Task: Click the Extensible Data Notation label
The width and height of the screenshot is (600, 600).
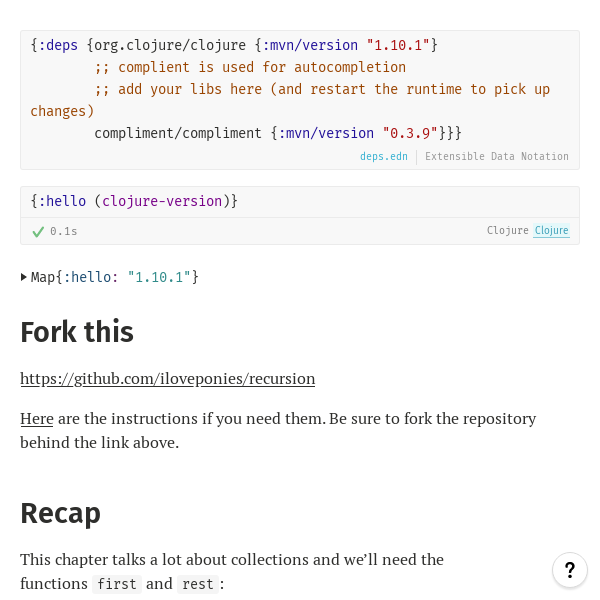Action: pos(496,157)
